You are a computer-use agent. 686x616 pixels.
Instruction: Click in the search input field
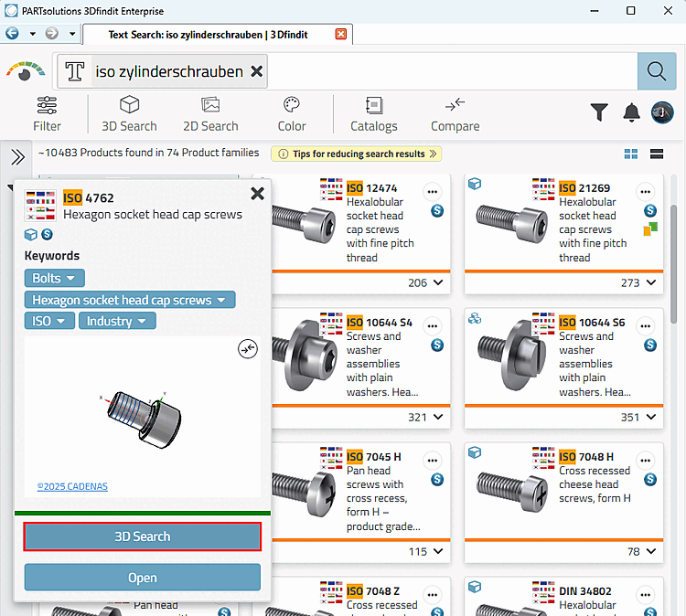point(451,71)
